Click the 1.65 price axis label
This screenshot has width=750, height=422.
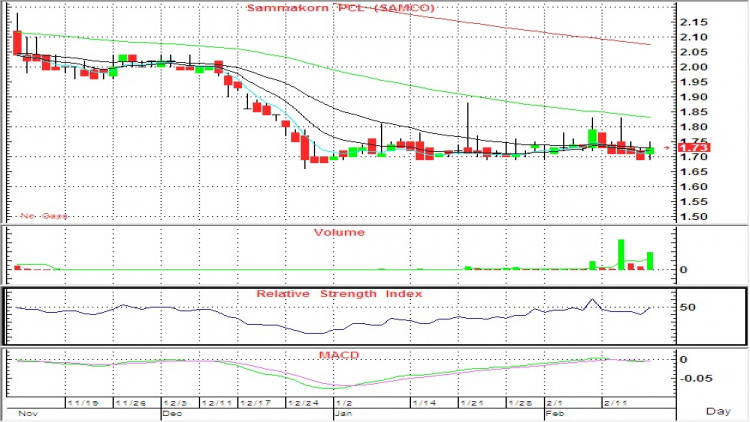pos(694,172)
